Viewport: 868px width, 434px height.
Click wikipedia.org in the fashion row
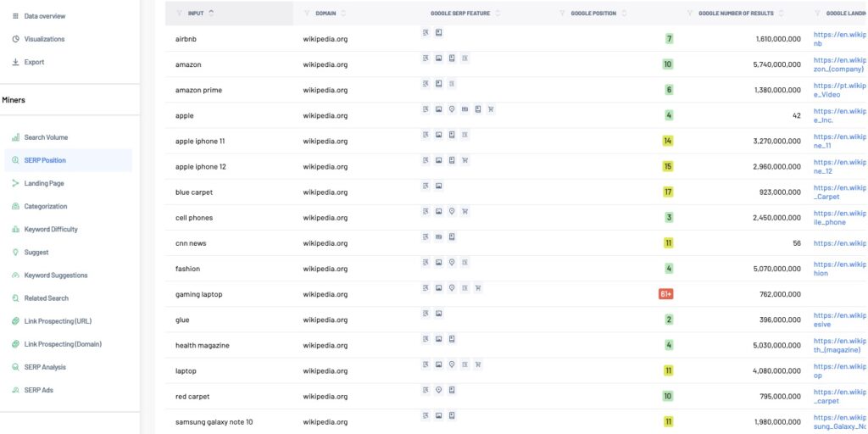click(325, 269)
